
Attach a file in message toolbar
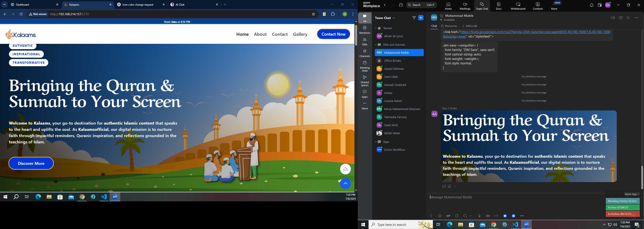pos(457,216)
